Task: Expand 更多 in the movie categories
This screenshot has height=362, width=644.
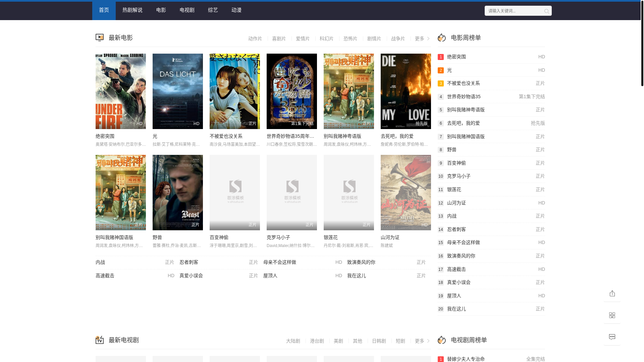Action: point(422,39)
